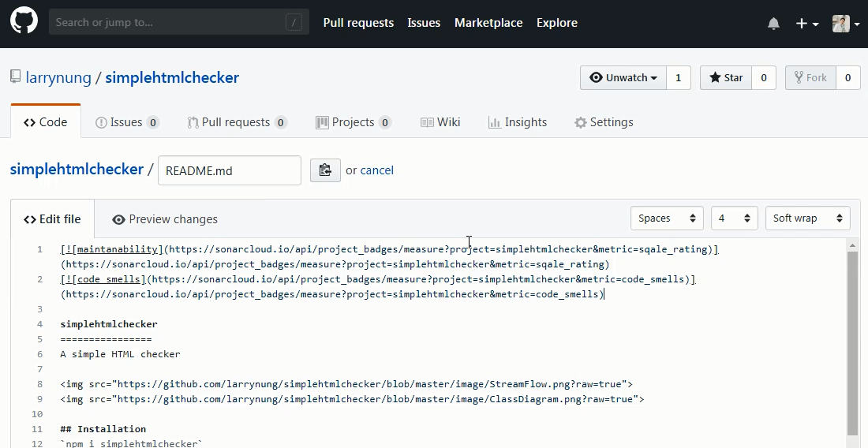Open the Spaces indent mode dropdown
The image size is (868, 448).
667,218
